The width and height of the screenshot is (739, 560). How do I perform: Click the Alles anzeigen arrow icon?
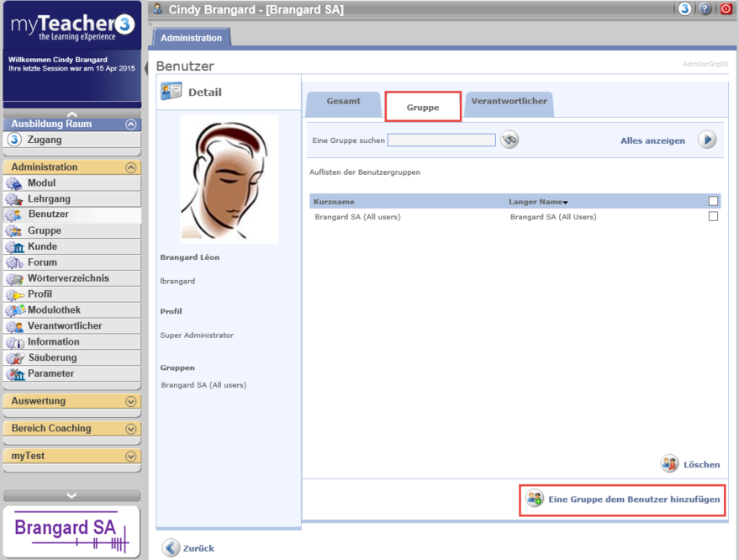pyautogui.click(x=706, y=140)
